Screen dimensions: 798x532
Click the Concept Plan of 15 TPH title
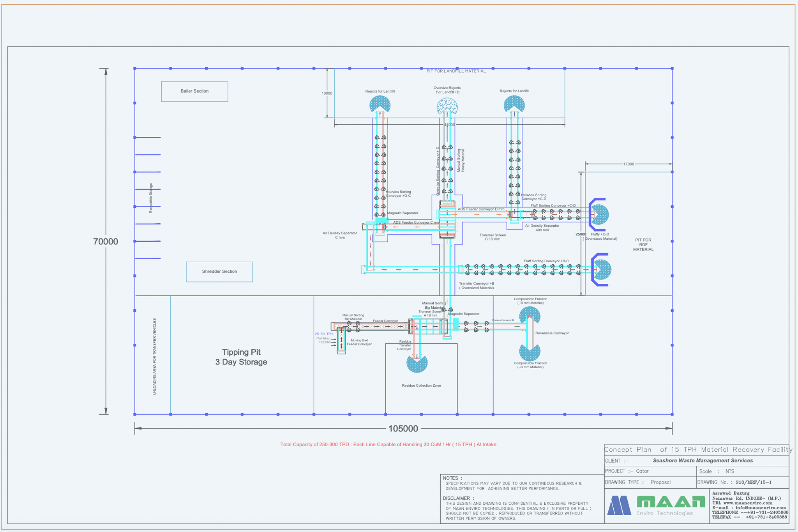point(698,450)
